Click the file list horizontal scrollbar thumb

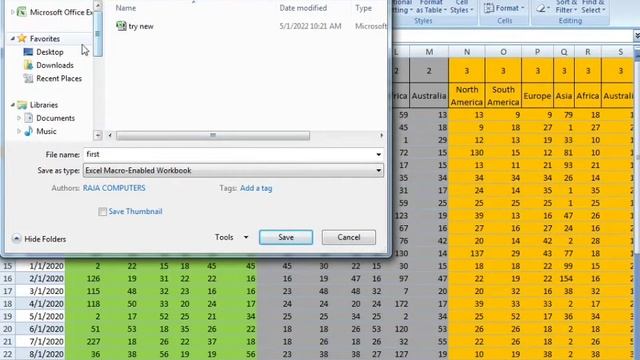click(213, 135)
